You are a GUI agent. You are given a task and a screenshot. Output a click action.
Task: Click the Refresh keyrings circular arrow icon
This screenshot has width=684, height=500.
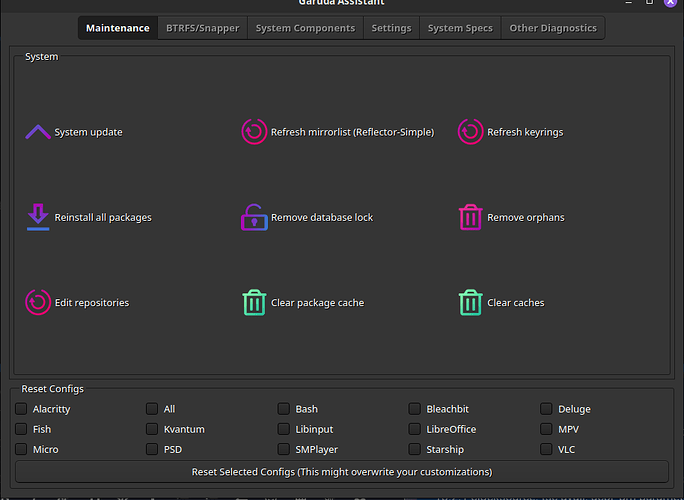(x=470, y=131)
